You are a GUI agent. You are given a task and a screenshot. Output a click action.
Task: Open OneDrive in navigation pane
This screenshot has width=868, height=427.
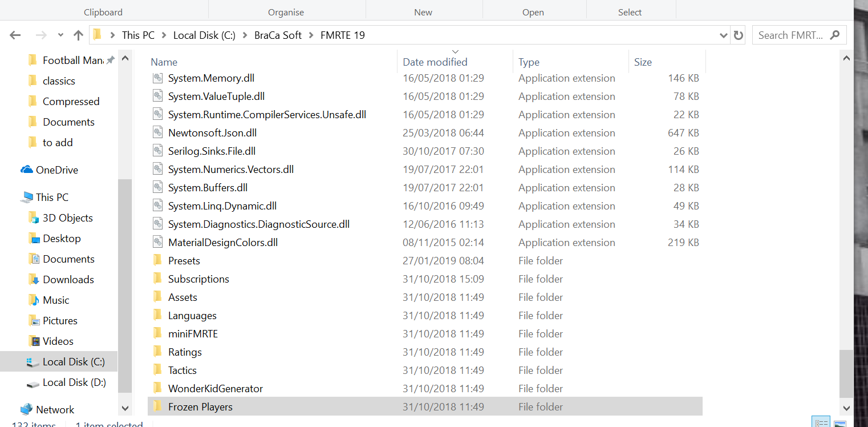coord(56,170)
